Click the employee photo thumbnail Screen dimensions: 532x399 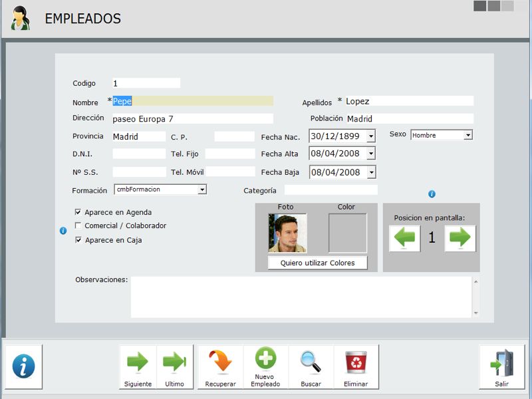(x=287, y=233)
